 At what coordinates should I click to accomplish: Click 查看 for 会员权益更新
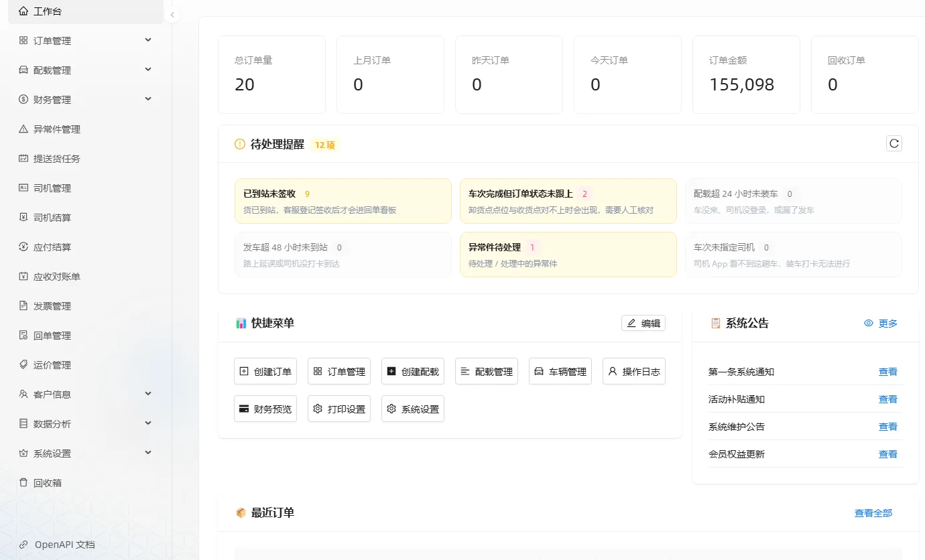tap(888, 454)
